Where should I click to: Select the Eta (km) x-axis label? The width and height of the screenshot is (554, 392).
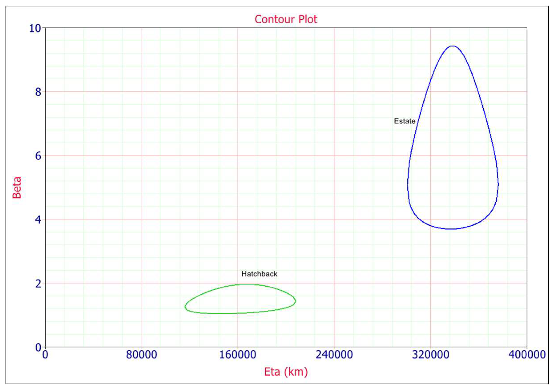[286, 372]
